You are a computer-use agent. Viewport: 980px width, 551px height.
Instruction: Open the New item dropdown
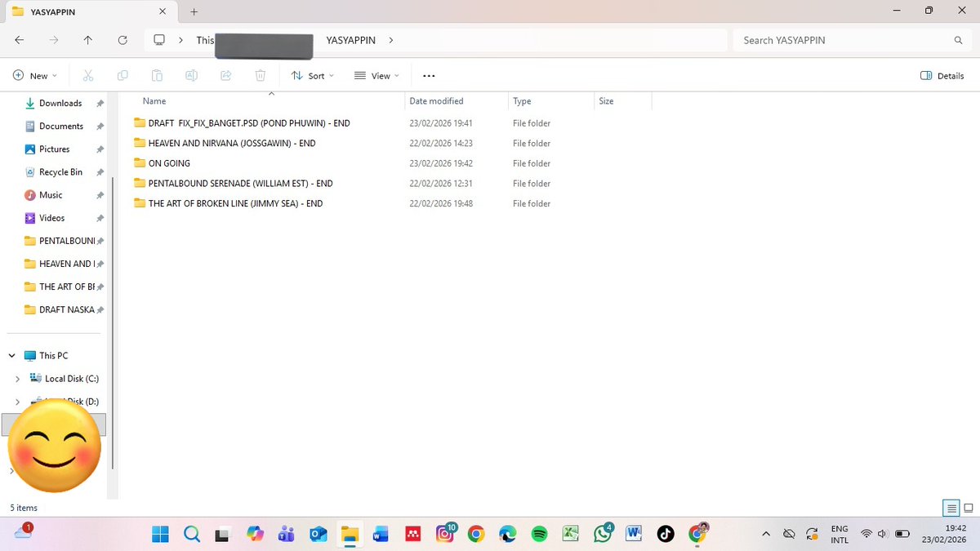point(35,76)
